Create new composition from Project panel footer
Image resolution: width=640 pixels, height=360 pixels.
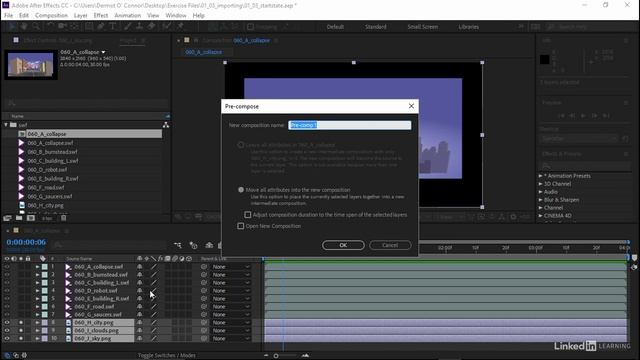pyautogui.click(x=31, y=218)
